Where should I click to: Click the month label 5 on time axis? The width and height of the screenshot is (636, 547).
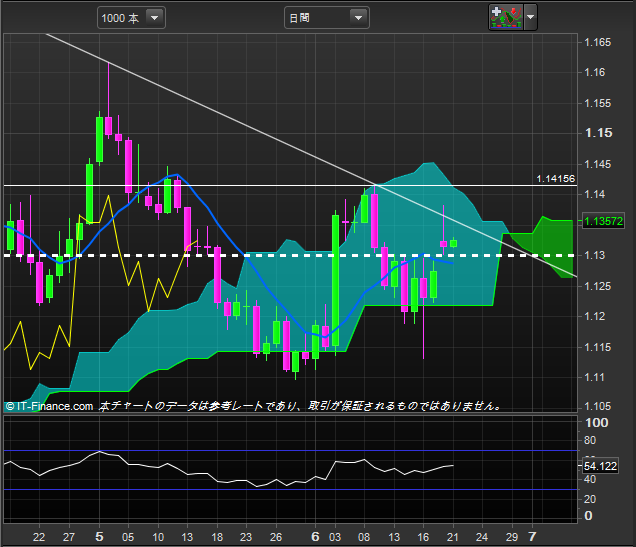(x=99, y=537)
